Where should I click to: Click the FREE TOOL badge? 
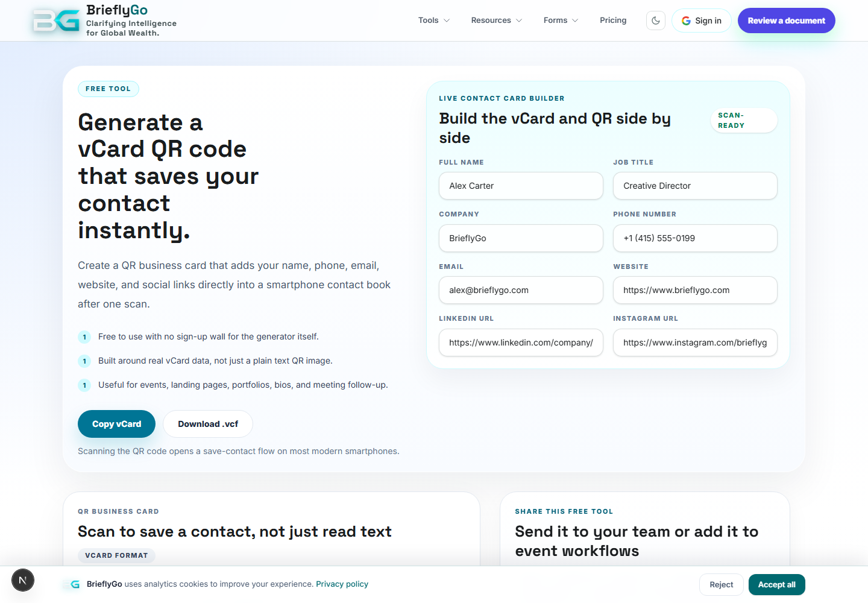click(x=108, y=89)
